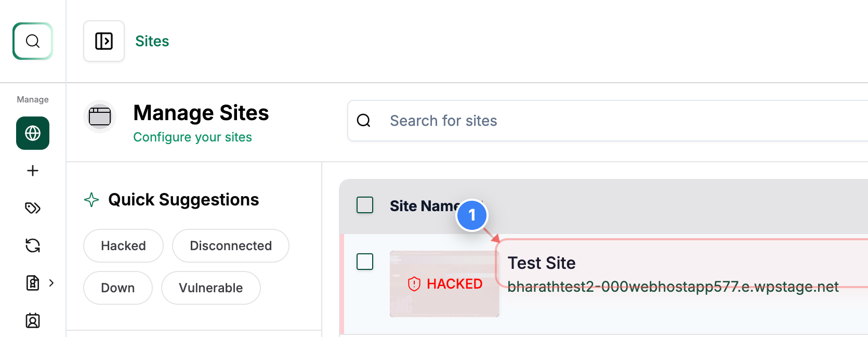Open the tags icon in the sidebar
Image resolution: width=868 pixels, height=337 pixels.
[x=32, y=208]
